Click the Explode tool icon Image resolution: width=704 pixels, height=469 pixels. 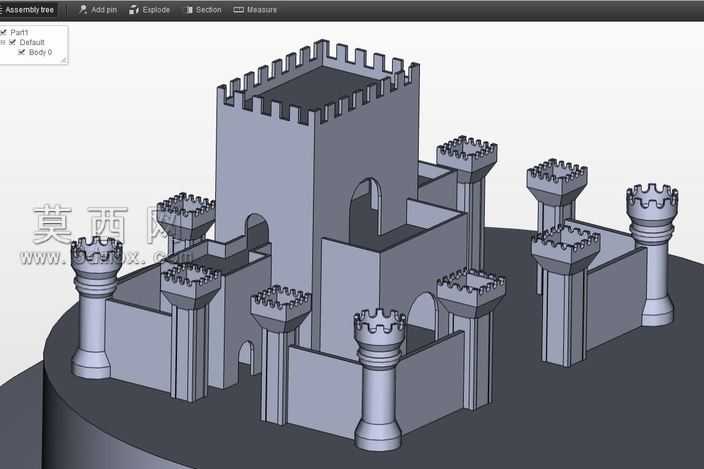134,9
